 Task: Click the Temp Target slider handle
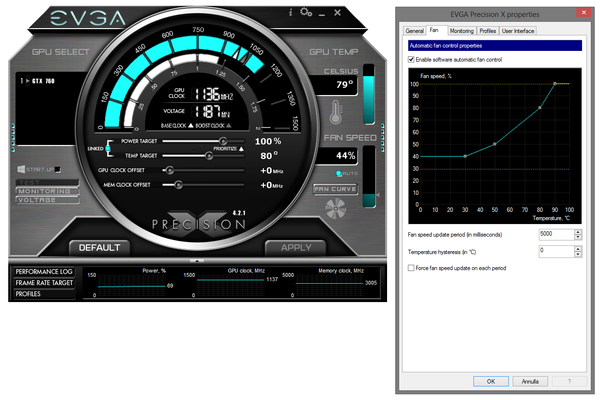(209, 155)
